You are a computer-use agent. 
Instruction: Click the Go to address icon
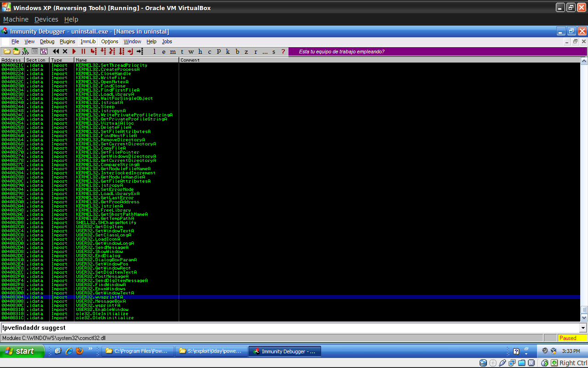point(140,52)
